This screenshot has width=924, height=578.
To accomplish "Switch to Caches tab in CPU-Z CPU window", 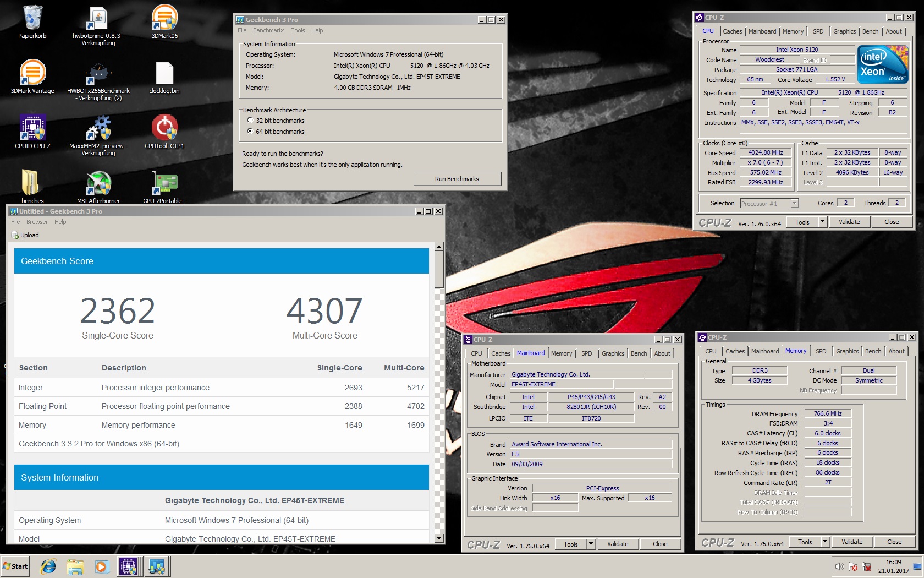I will tap(732, 31).
